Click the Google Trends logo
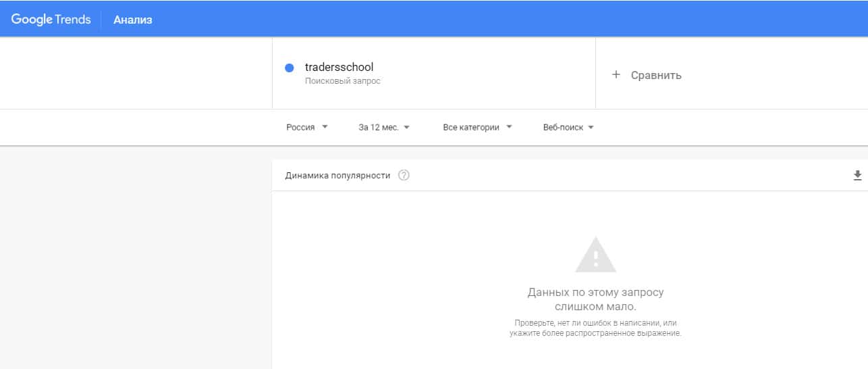The width and height of the screenshot is (868, 369). point(51,20)
